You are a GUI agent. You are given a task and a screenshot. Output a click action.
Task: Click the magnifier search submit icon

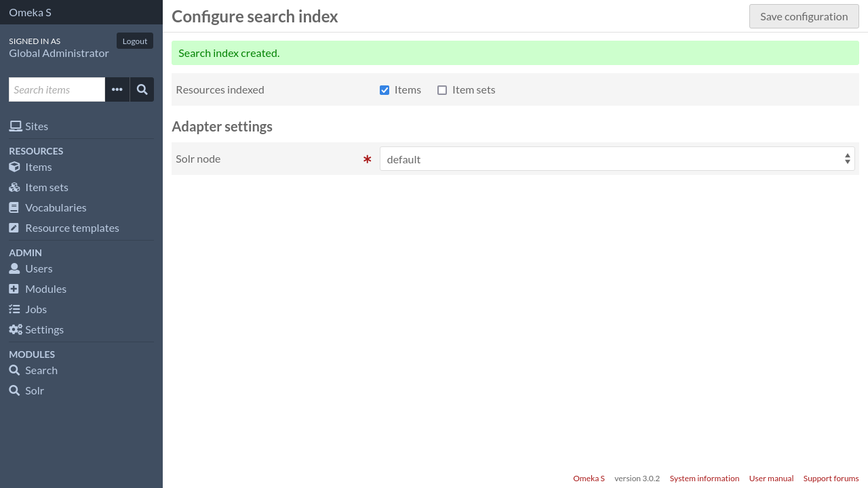point(142,89)
